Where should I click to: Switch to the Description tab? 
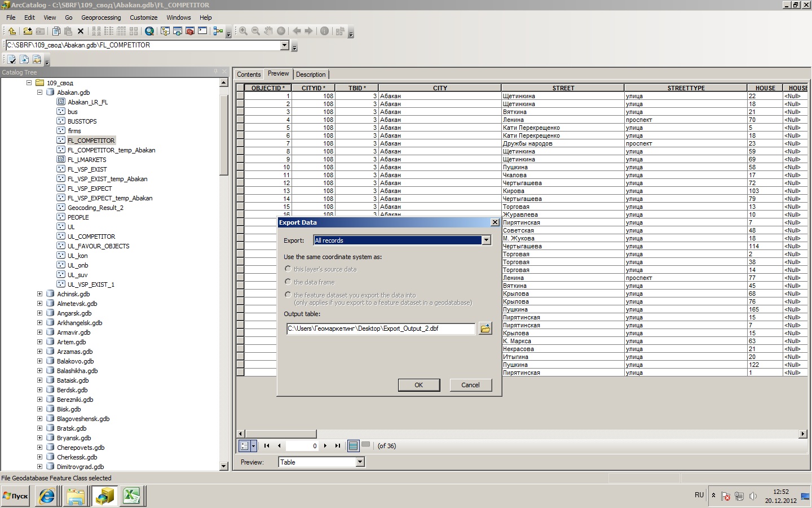[311, 75]
